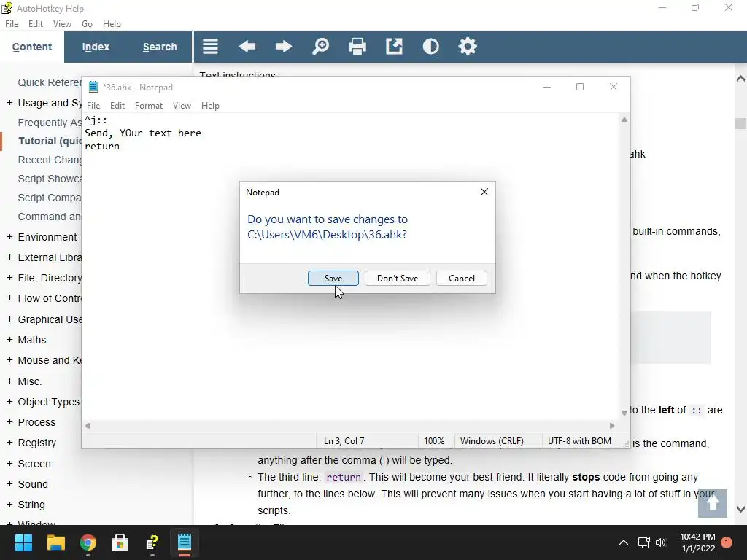This screenshot has height=560, width=747.
Task: Select Recent Changes in contents
Action: click(50, 160)
